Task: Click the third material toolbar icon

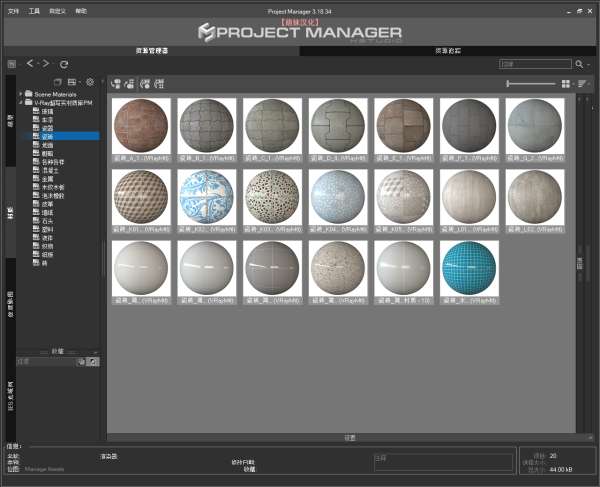Action: [145, 83]
